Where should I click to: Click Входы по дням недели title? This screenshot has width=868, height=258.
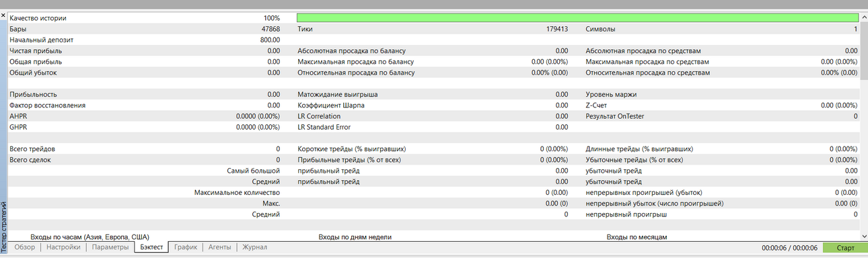pos(355,237)
